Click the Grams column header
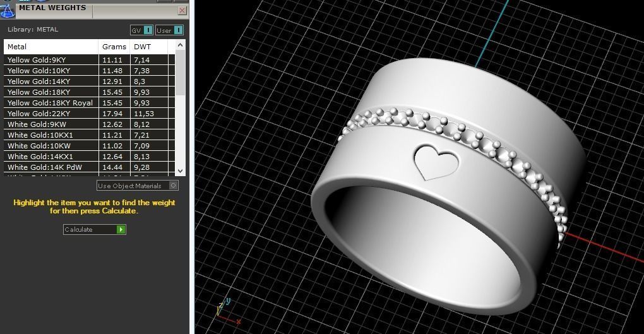 tap(114, 47)
